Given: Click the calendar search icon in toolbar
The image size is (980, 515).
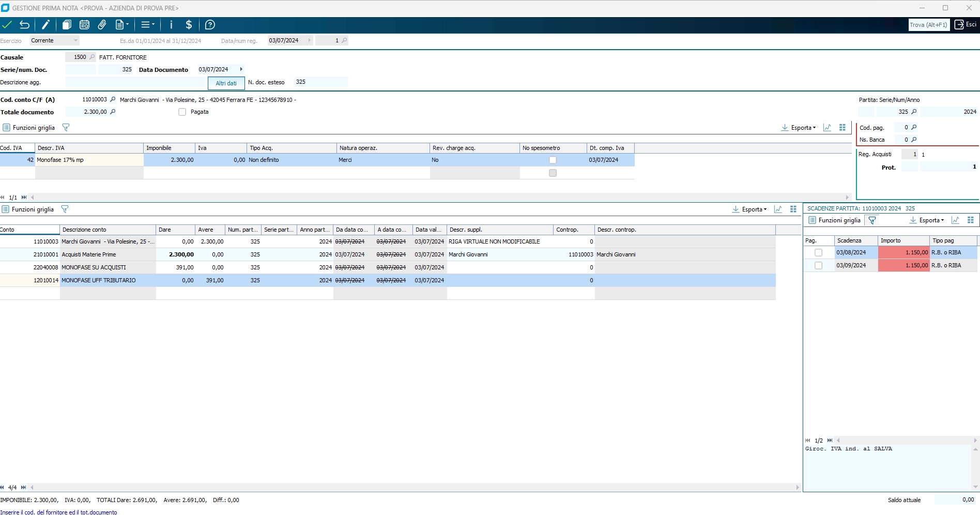Looking at the screenshot, I should click(85, 25).
